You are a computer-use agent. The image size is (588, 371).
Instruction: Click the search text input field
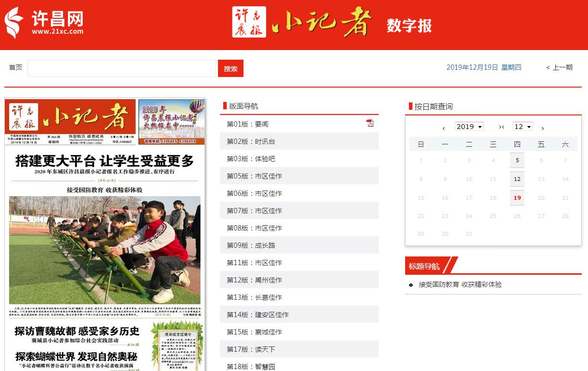[122, 68]
